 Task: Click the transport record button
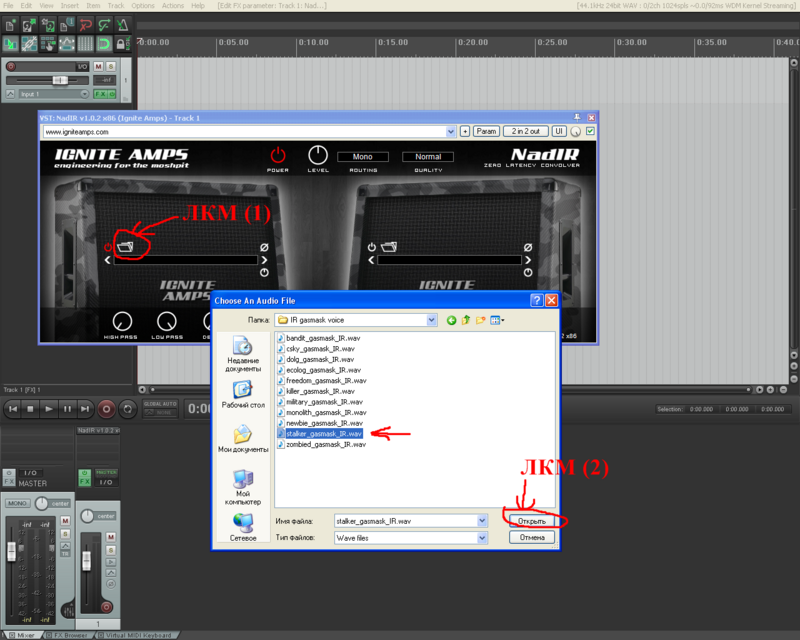click(x=106, y=409)
